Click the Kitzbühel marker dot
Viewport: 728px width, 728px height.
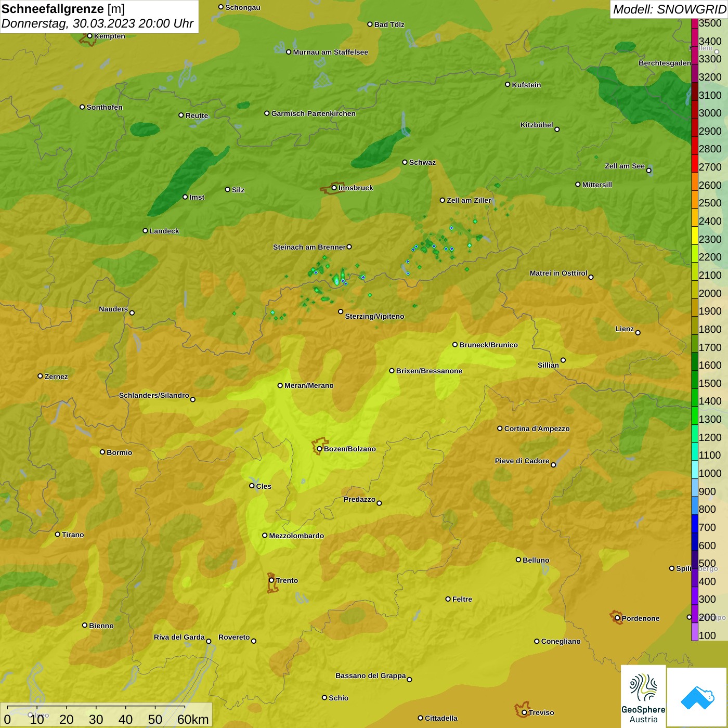point(557,129)
